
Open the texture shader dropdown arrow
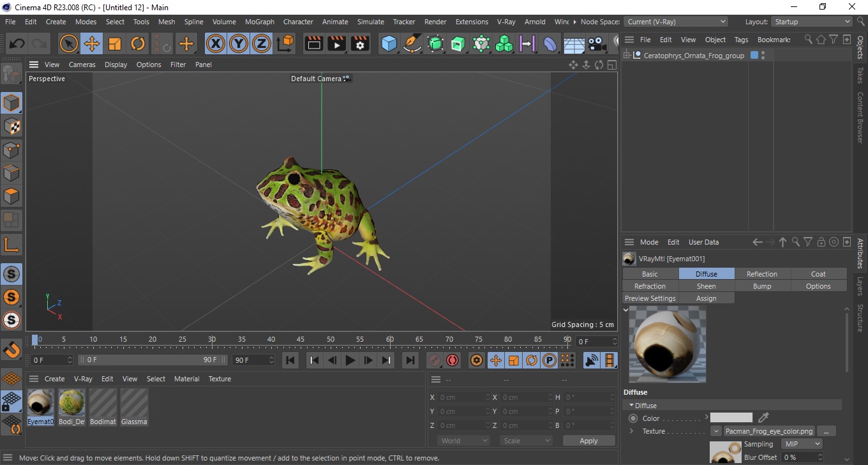[716, 431]
